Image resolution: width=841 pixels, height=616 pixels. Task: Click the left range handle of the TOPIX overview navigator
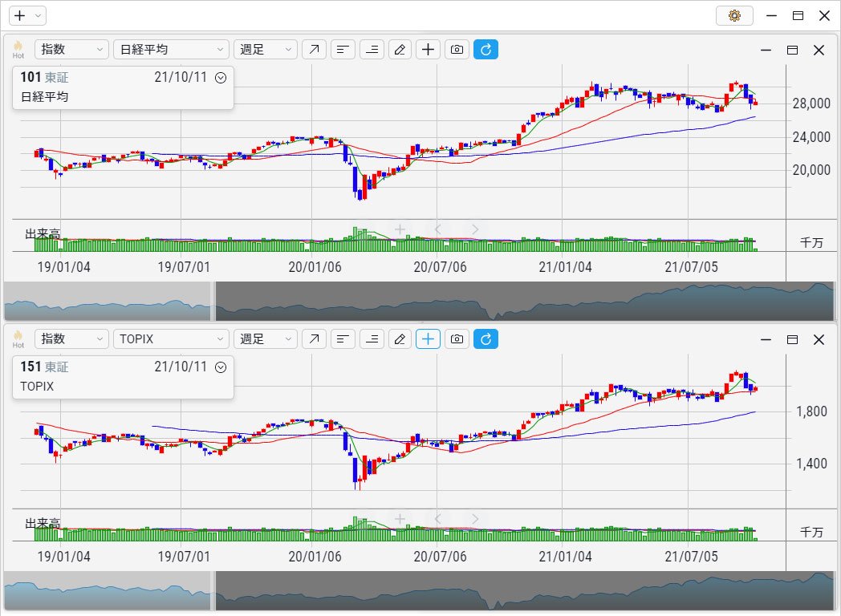point(213,591)
